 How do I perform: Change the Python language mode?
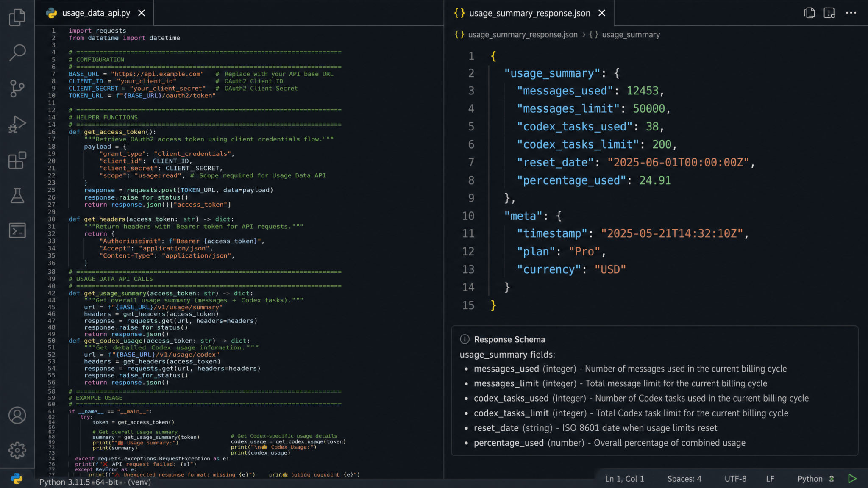tap(810, 479)
